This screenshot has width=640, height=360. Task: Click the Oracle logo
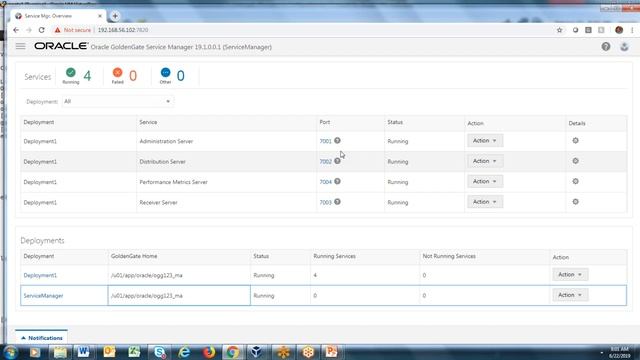click(61, 46)
